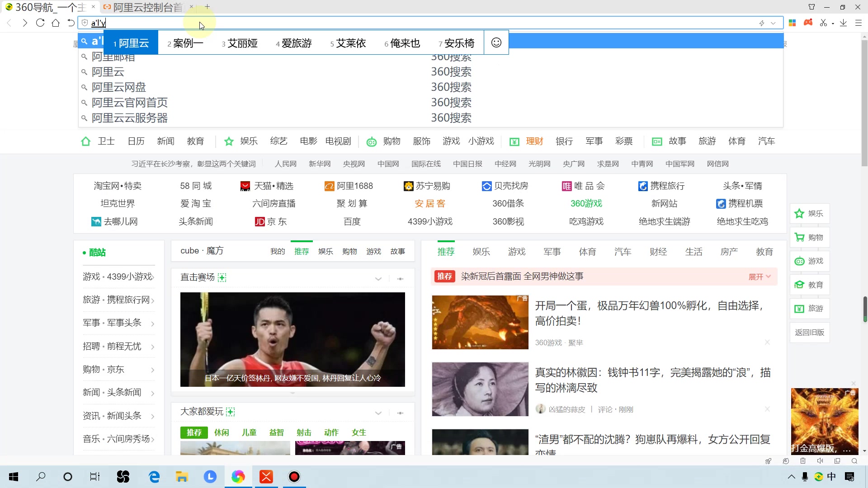
Task: Open 娱乐 in top category bar
Action: (249, 141)
